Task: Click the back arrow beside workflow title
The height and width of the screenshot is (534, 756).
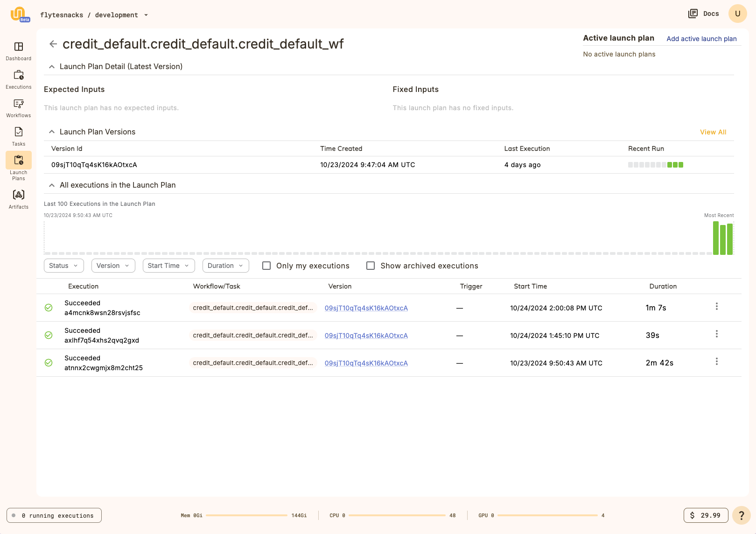Action: point(53,44)
